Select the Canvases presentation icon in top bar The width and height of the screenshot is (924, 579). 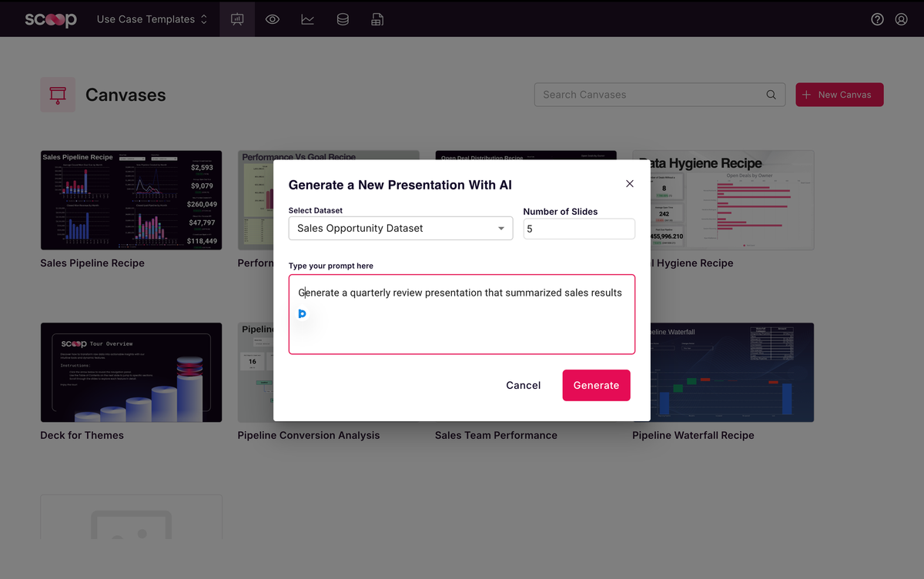(237, 19)
